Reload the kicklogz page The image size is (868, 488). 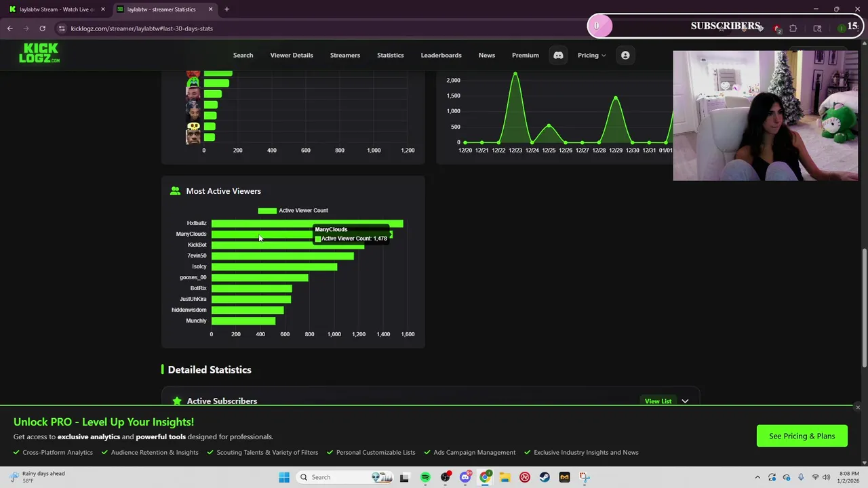point(42,28)
